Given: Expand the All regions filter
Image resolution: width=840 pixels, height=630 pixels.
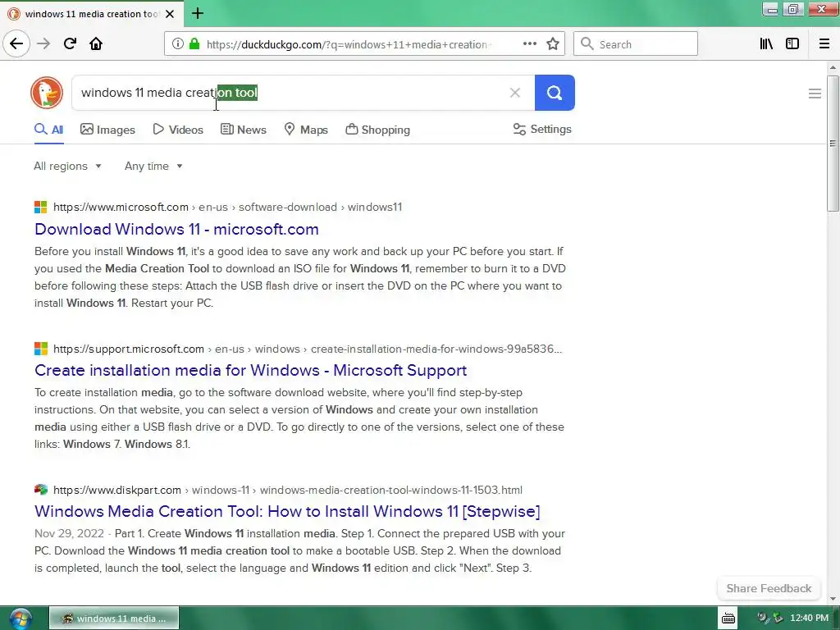Looking at the screenshot, I should tap(67, 166).
